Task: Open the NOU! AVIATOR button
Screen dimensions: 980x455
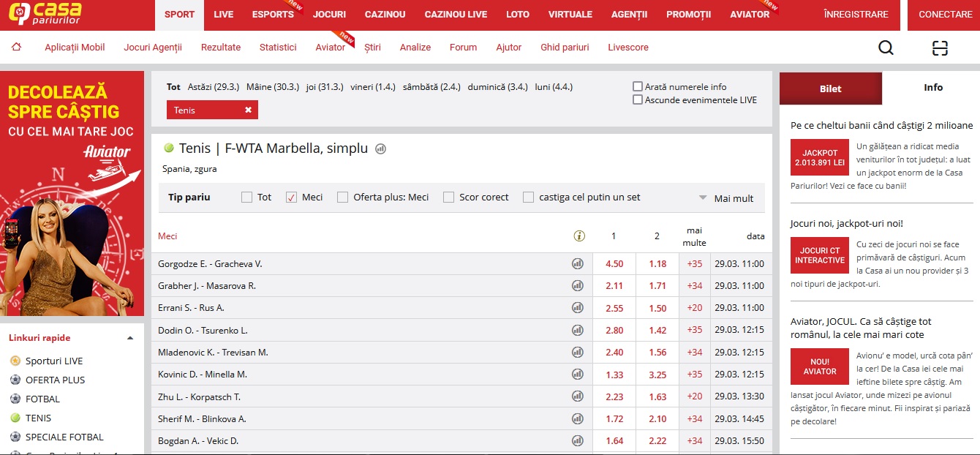Action: click(820, 366)
